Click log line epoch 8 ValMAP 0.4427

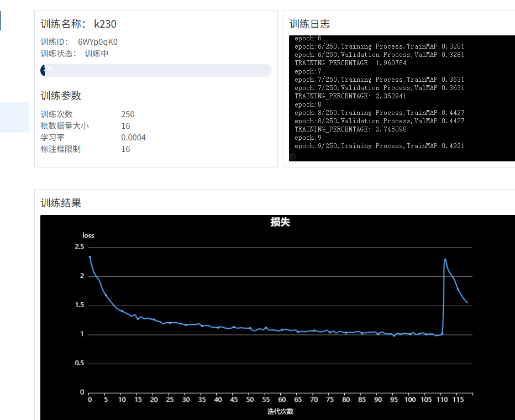[x=380, y=121]
